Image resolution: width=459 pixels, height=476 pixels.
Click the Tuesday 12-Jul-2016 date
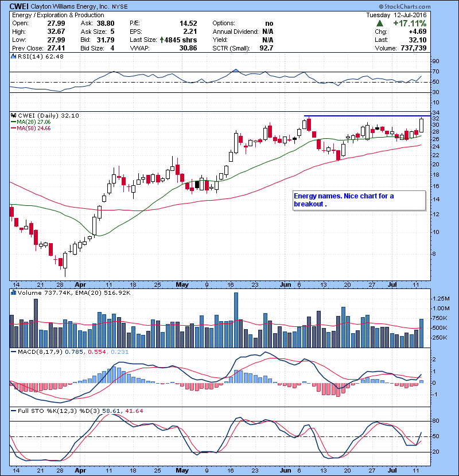396,15
